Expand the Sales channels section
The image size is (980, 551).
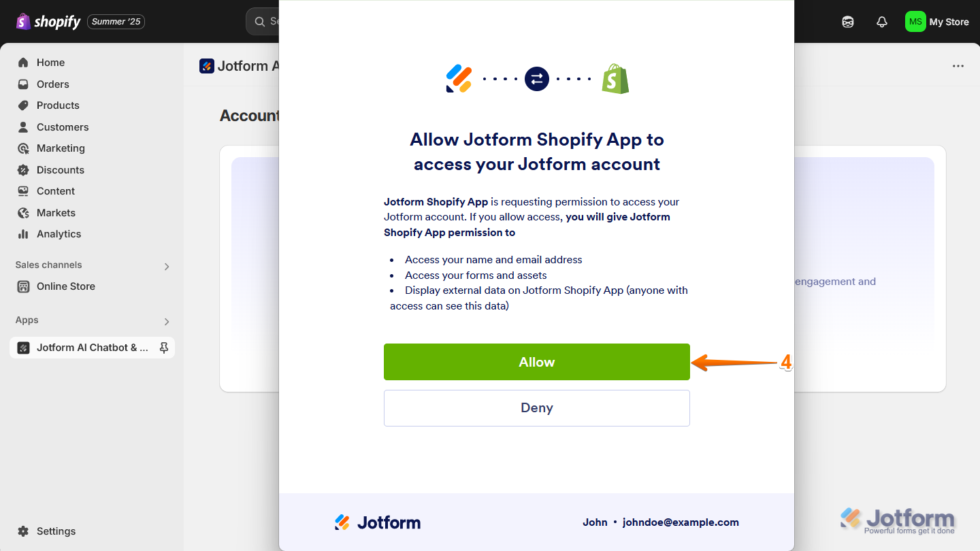(x=167, y=266)
